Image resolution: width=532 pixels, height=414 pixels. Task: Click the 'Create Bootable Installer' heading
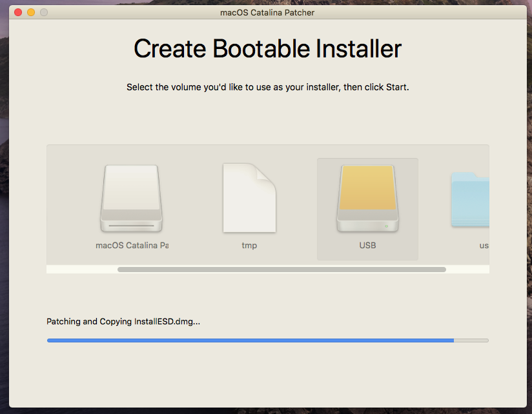coord(268,49)
